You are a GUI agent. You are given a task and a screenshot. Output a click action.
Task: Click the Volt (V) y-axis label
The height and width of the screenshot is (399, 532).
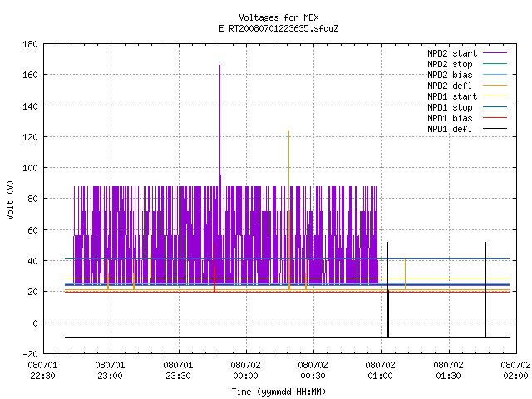point(10,199)
